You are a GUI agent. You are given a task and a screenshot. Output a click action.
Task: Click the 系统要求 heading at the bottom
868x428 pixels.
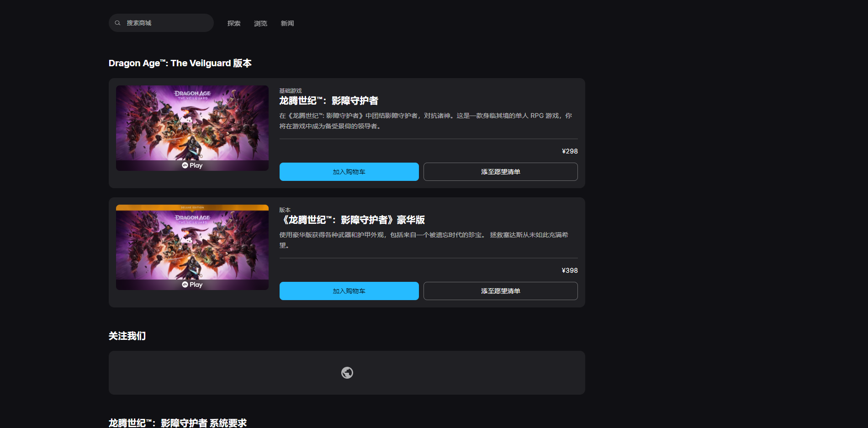coord(178,423)
